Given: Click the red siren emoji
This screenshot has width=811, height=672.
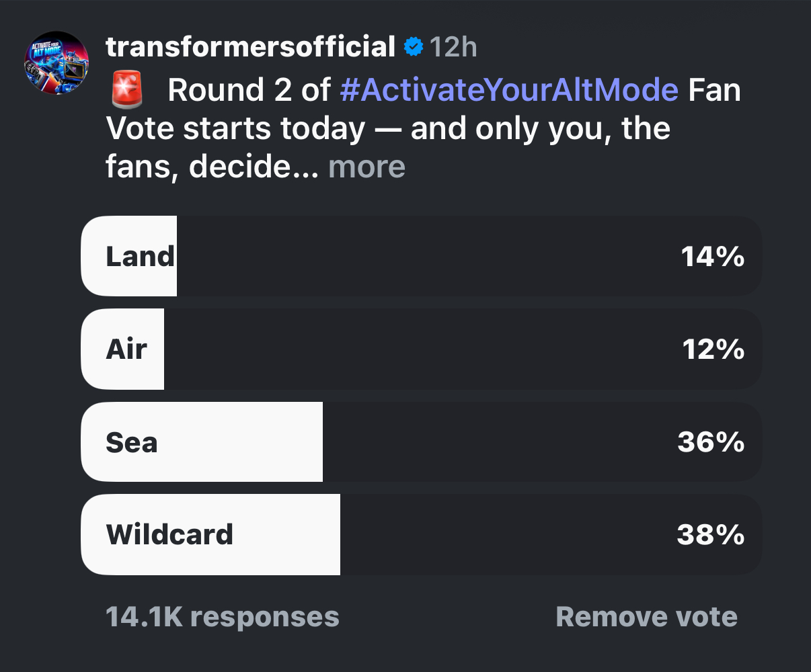Looking at the screenshot, I should pos(127,89).
